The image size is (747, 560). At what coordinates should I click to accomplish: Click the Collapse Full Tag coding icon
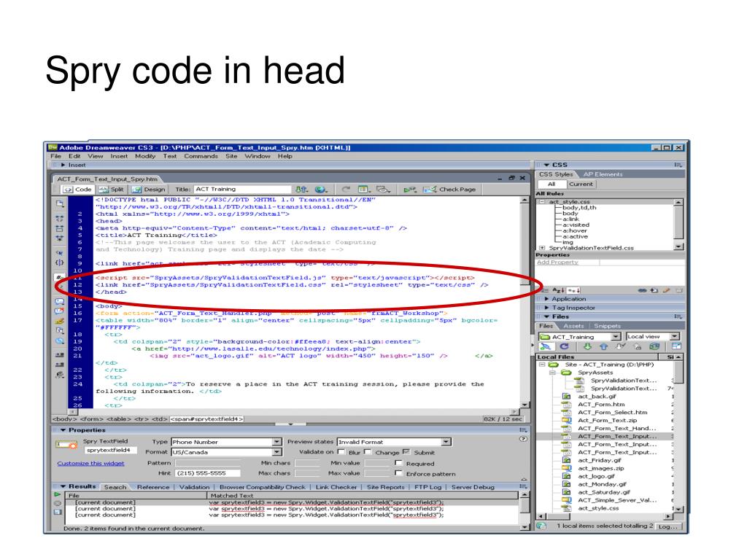pos(60,219)
